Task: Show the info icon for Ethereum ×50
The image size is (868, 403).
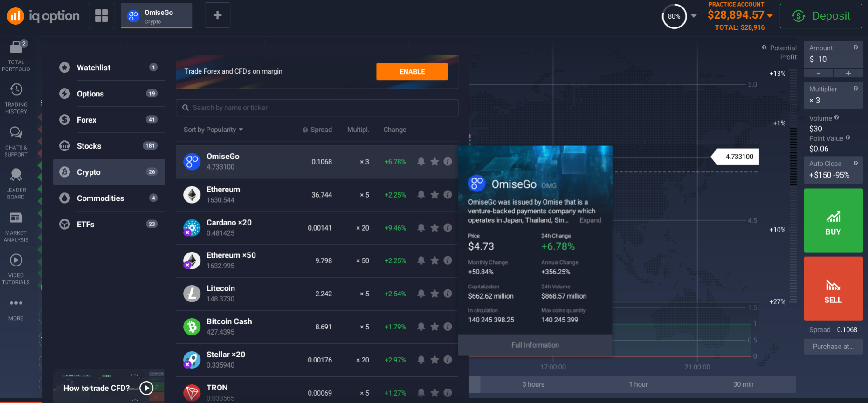Action: 448,260
